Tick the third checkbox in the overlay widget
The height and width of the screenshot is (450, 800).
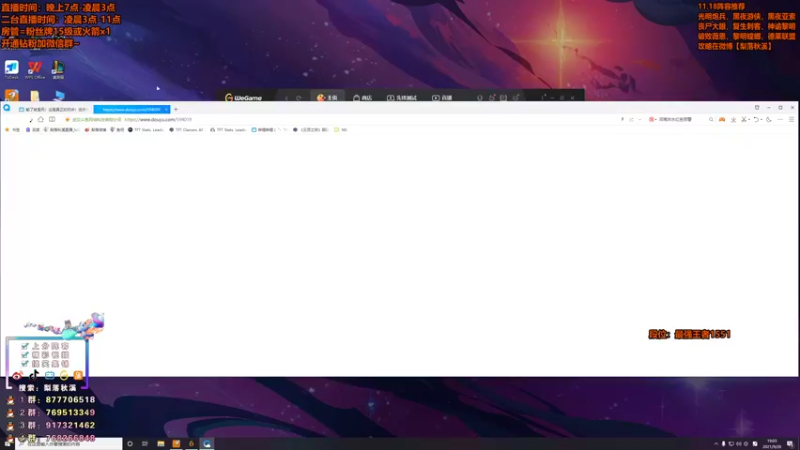point(24,363)
